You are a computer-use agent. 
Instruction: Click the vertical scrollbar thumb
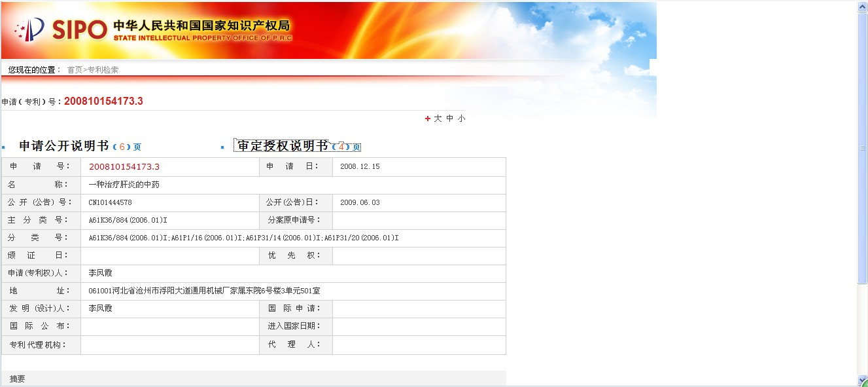tap(863, 147)
